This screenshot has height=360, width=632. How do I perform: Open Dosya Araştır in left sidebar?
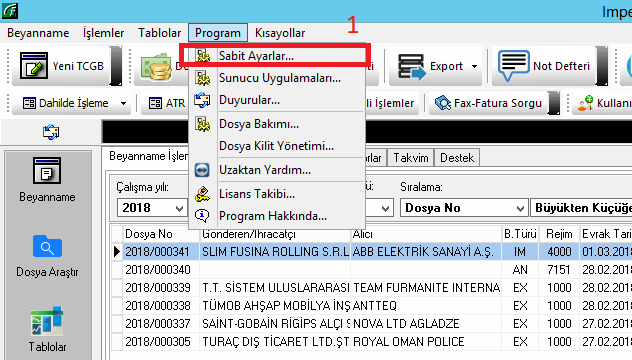[47, 256]
